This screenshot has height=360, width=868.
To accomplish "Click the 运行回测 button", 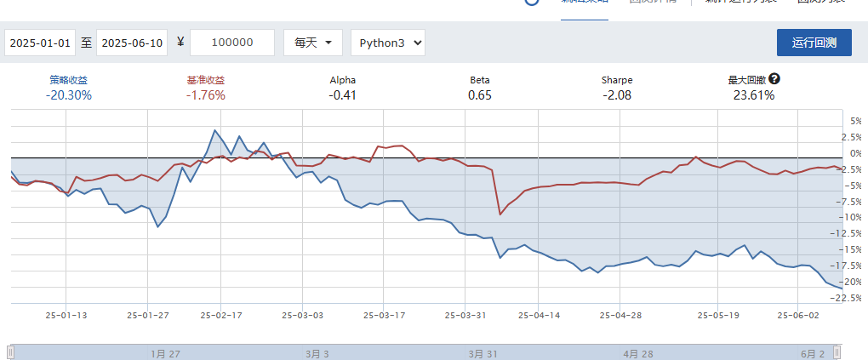I will tap(814, 43).
